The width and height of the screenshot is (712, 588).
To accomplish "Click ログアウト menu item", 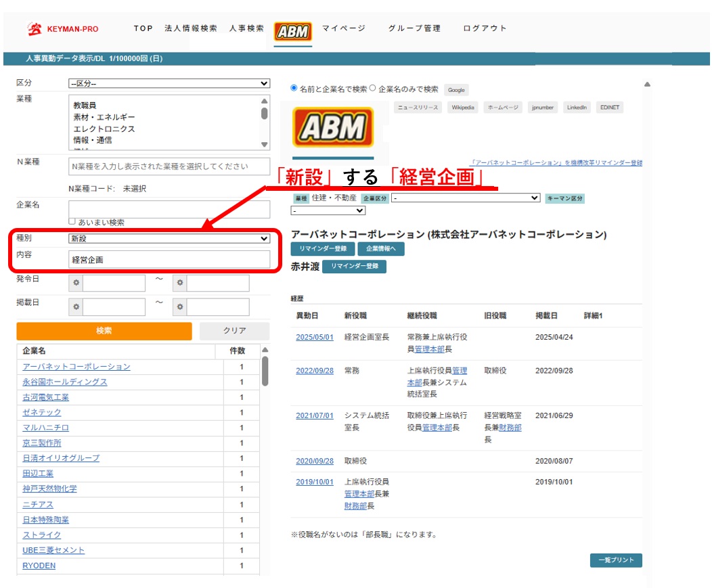I will click(485, 28).
